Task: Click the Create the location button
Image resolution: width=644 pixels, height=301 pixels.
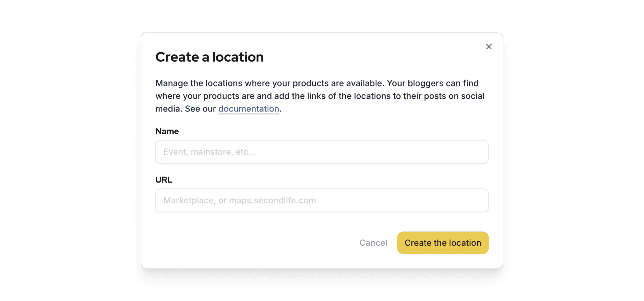Action: (443, 243)
